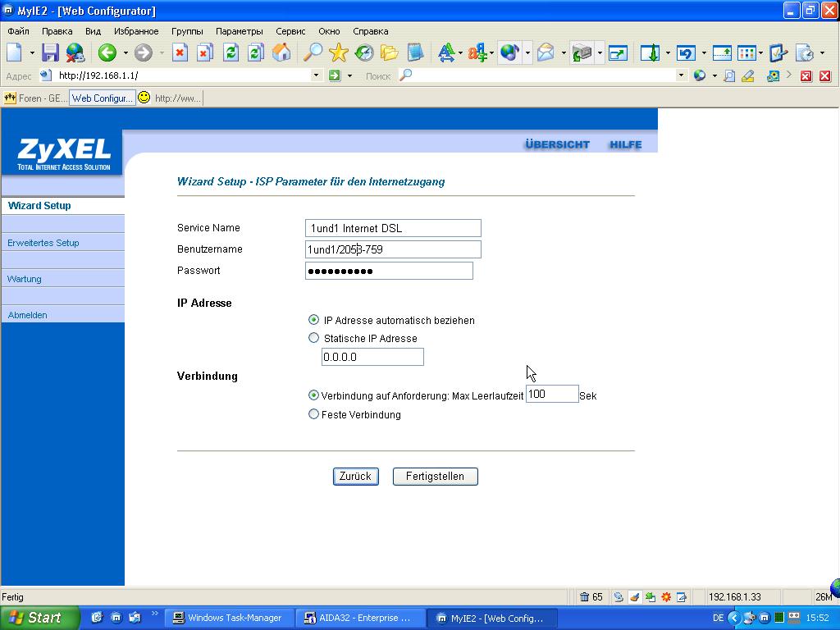The height and width of the screenshot is (630, 840).
Task: Click the trash can popup counter
Action: (591, 597)
